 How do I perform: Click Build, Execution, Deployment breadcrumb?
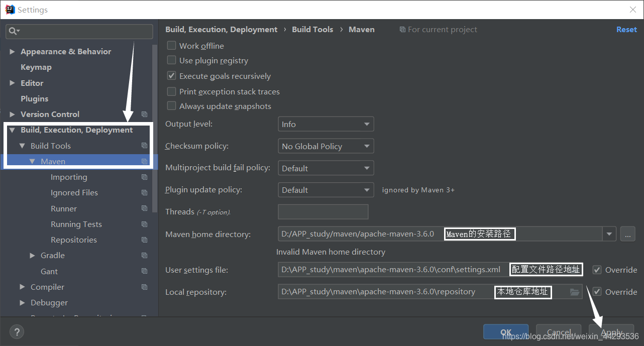221,30
